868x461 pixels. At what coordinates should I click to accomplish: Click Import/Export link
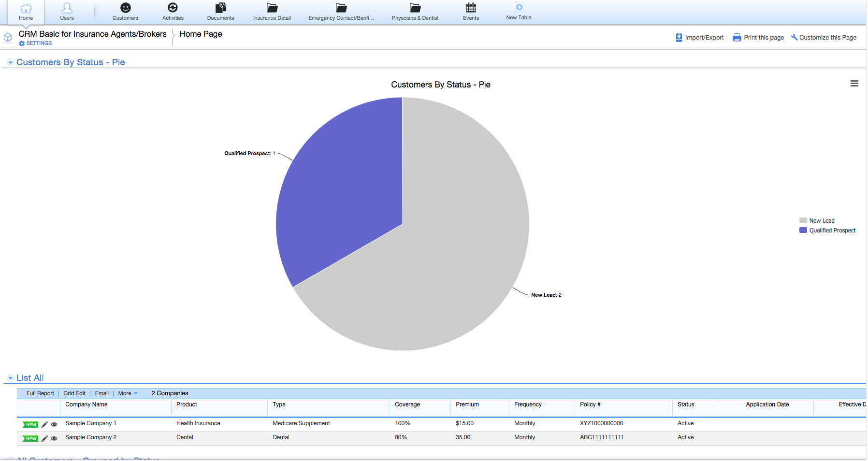click(x=704, y=38)
